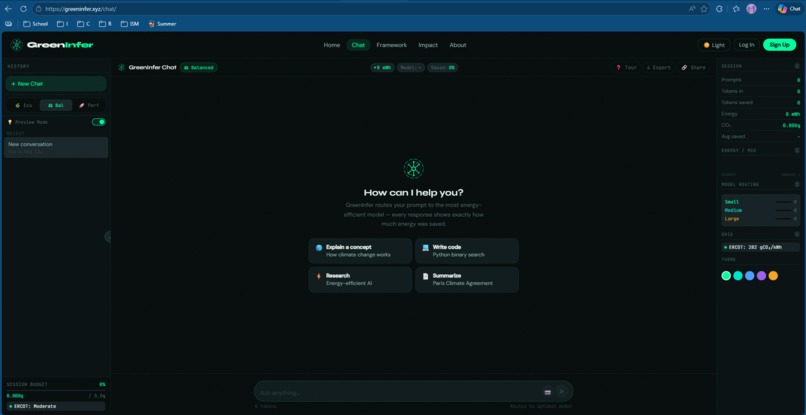
Task: Open the Chat nav tab
Action: point(358,45)
